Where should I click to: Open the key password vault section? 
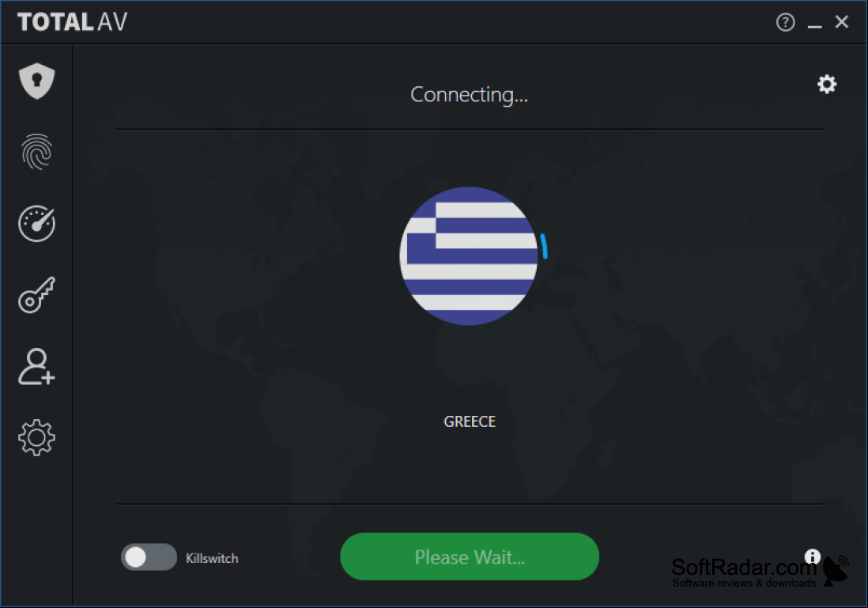click(x=36, y=295)
